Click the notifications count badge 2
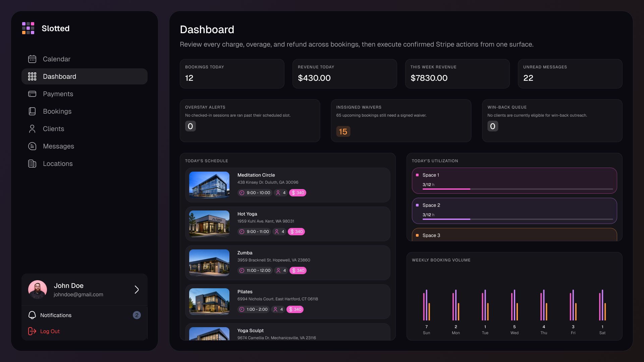 click(x=137, y=315)
